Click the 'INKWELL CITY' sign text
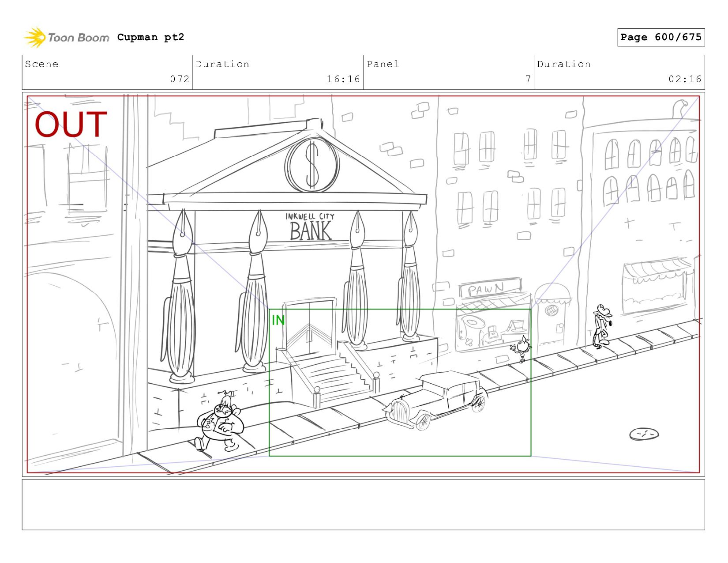Screen dimensions: 728x563 310,216
